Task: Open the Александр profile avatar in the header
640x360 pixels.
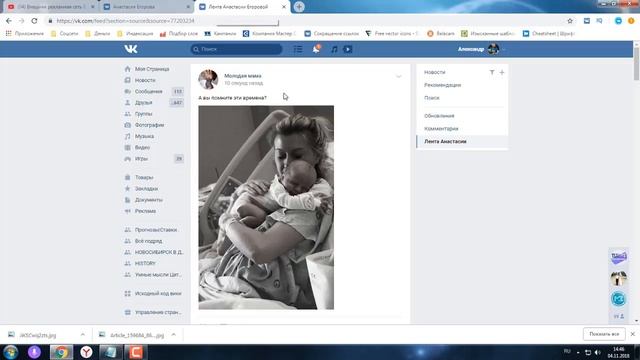Action: tap(493, 49)
